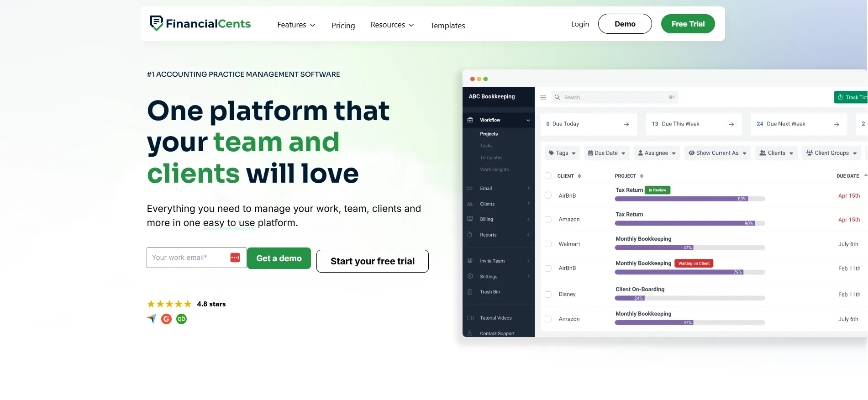Click the hamburger menu icon beside search
Image resolution: width=868 pixels, height=400 pixels.
coord(543,97)
